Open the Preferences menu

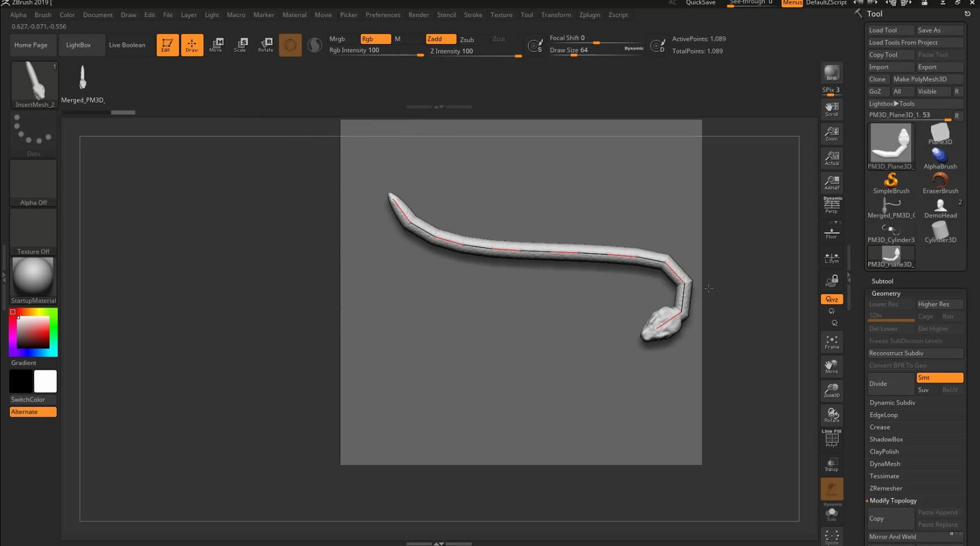point(383,15)
